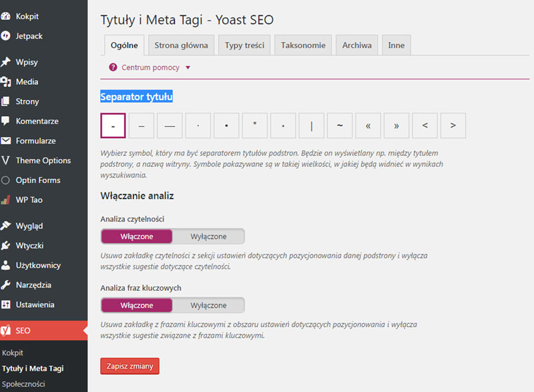Screen dimensions: 534x392
Task: Set keyword analysis to Włączone
Action: pyautogui.click(x=137, y=305)
